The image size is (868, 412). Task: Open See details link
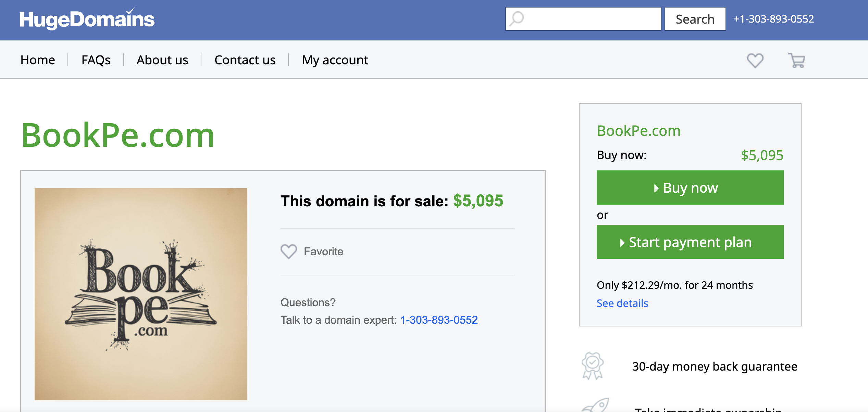622,303
